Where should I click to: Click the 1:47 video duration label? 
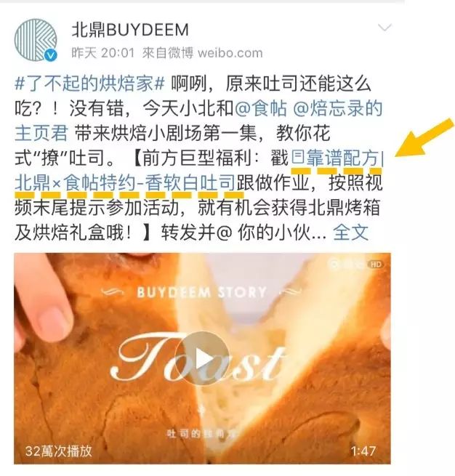coord(363,451)
